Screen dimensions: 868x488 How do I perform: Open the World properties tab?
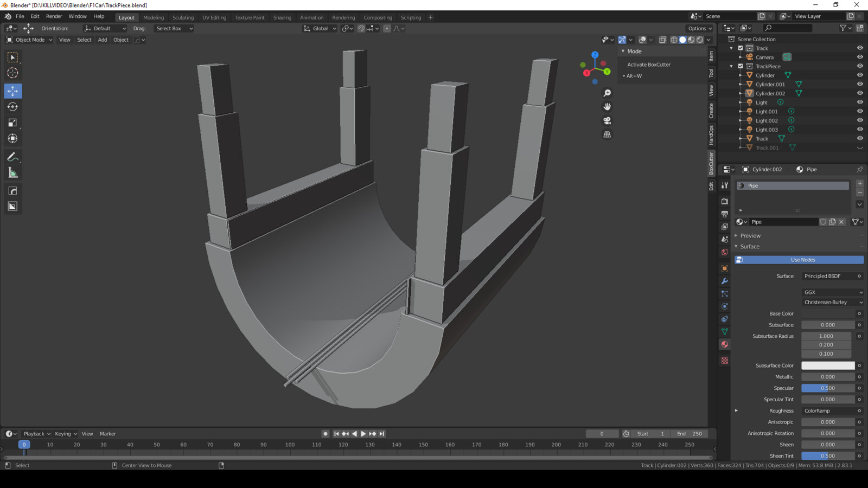tap(725, 252)
